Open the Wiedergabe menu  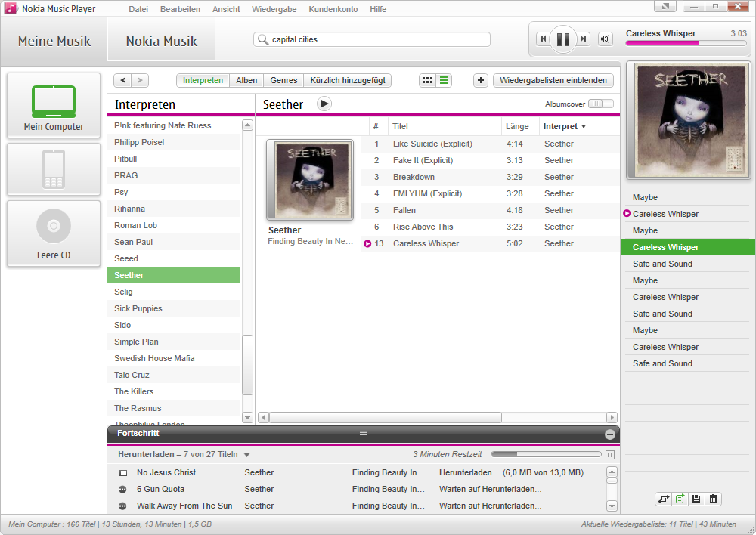[274, 9]
